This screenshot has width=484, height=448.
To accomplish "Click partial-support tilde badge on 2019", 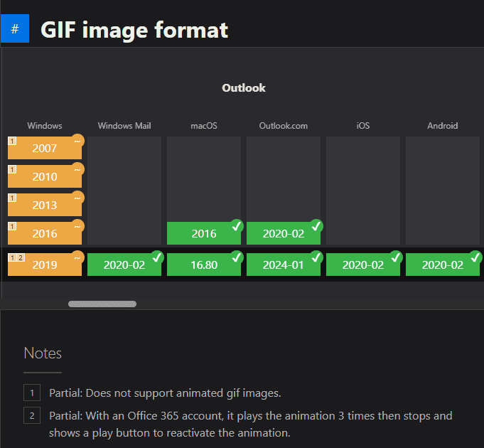I will pyautogui.click(x=77, y=257).
